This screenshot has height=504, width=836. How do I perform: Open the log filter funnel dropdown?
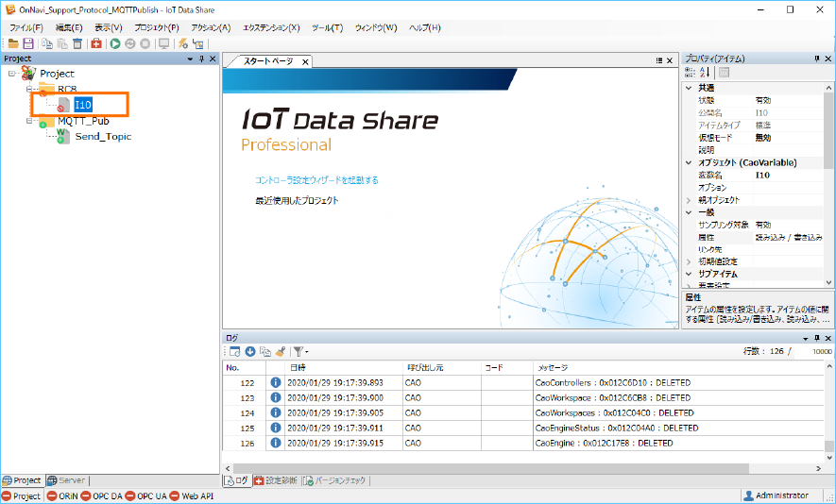[300, 351]
